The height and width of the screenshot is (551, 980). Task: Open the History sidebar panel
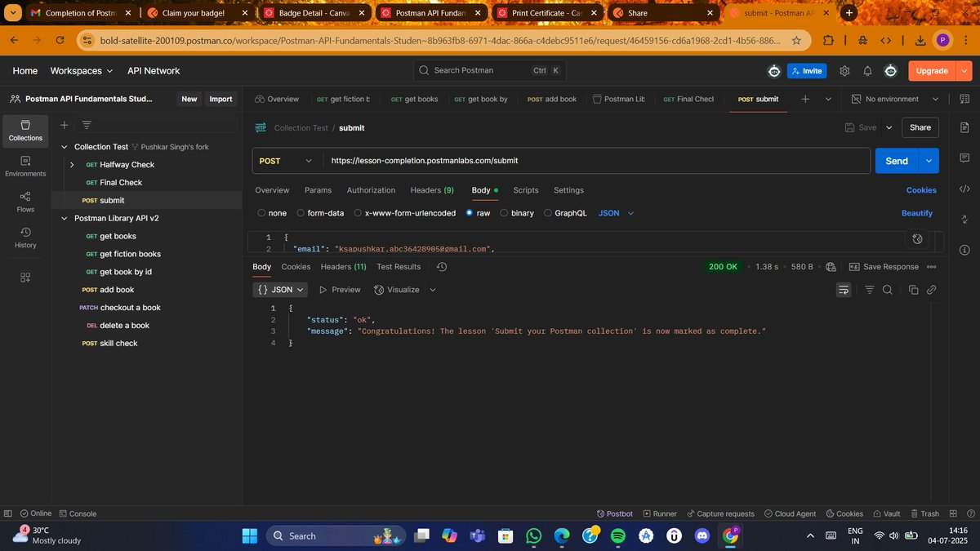click(x=25, y=238)
